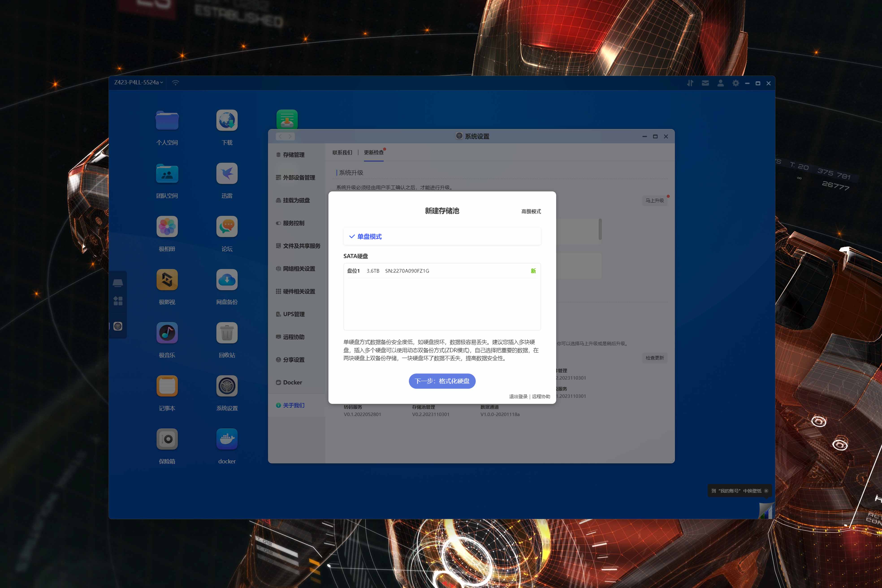Open the 记事本 notes app
Image resolution: width=882 pixels, height=588 pixels.
[x=167, y=386]
